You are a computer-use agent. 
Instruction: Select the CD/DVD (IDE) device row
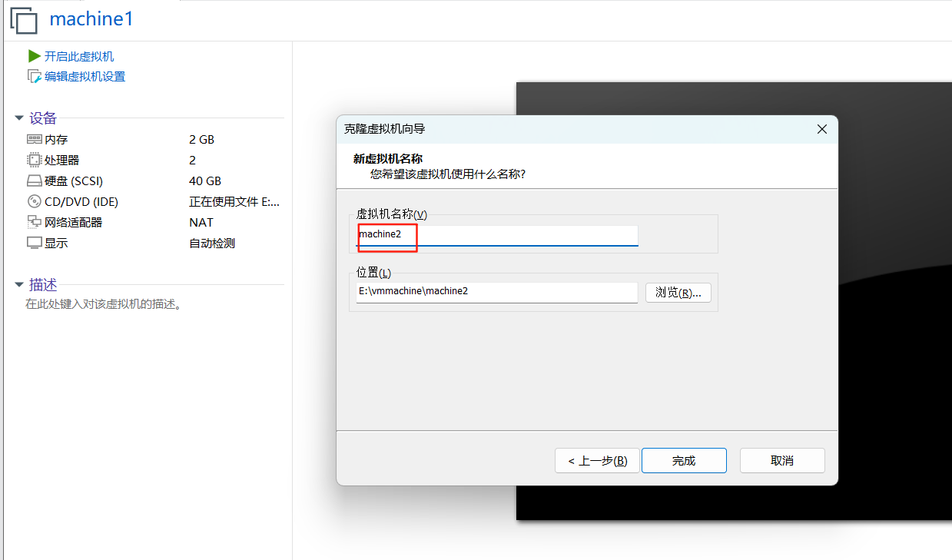click(x=154, y=201)
